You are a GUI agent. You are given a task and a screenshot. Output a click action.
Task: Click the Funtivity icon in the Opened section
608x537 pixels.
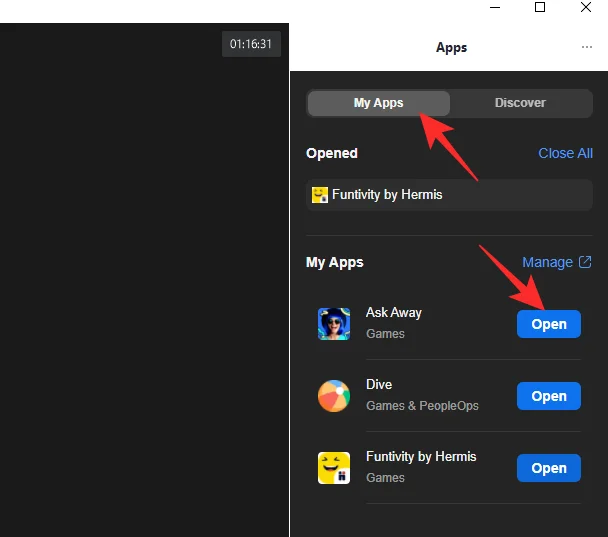click(x=320, y=195)
